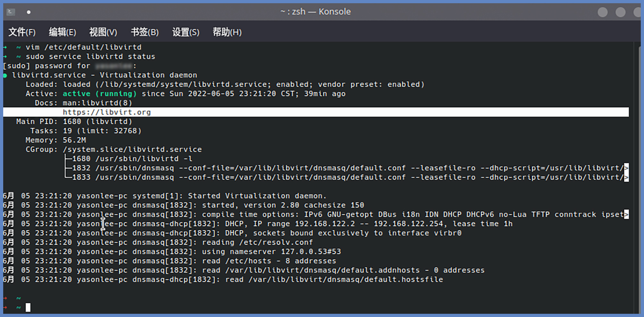Click truncation marker on PID 1833 cgroup line
Image resolution: width=644 pixels, height=317 pixels.
point(626,177)
